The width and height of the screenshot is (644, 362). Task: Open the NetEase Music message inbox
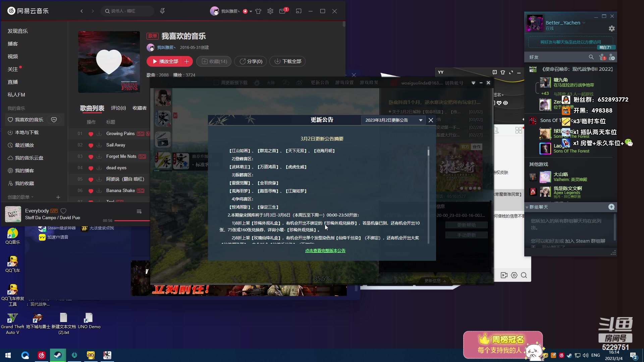point(282,11)
